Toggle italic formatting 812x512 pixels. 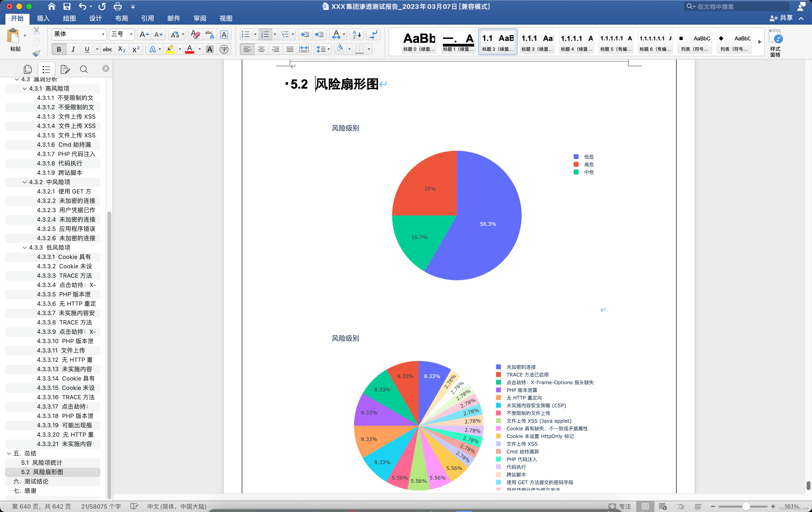pos(73,49)
